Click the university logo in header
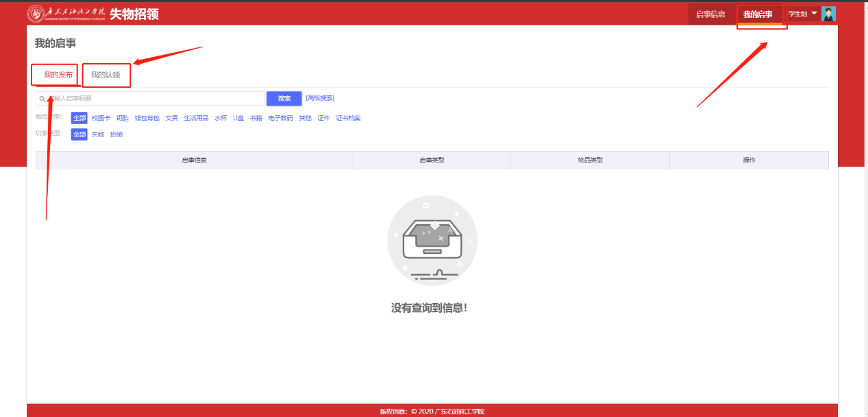The width and height of the screenshot is (868, 417). (x=66, y=14)
